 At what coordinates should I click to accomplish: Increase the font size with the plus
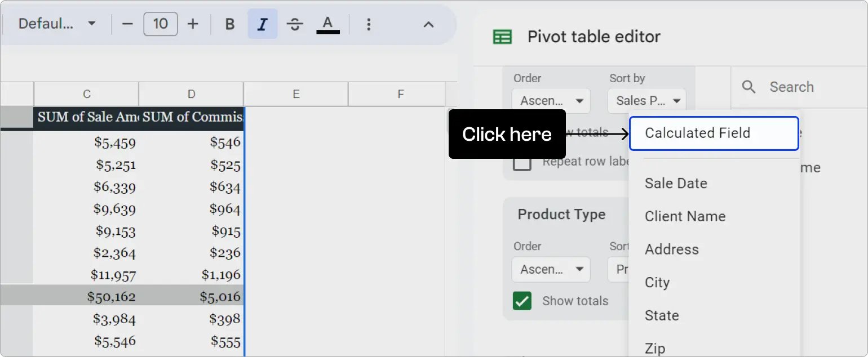click(193, 24)
